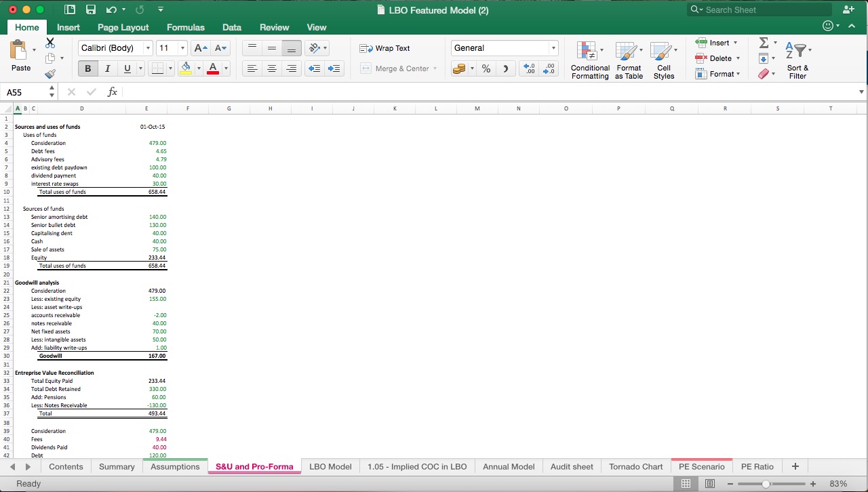Switch to the Formulas ribbon tab
868x492 pixels.
click(x=185, y=27)
